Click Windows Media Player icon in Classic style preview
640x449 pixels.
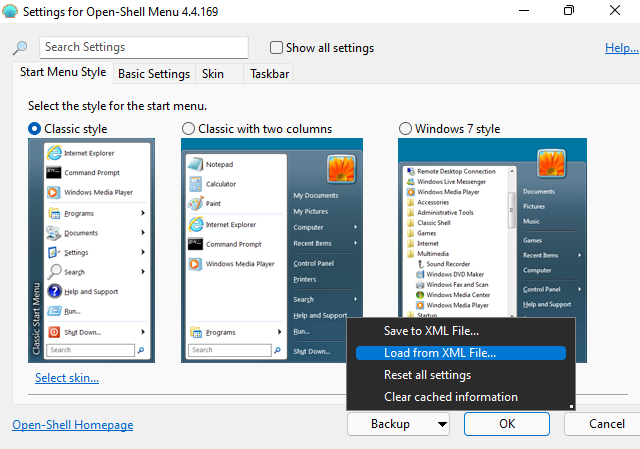tap(53, 192)
